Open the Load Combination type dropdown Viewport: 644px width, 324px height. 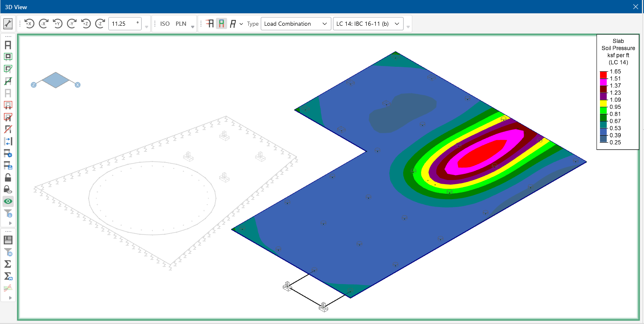point(296,24)
